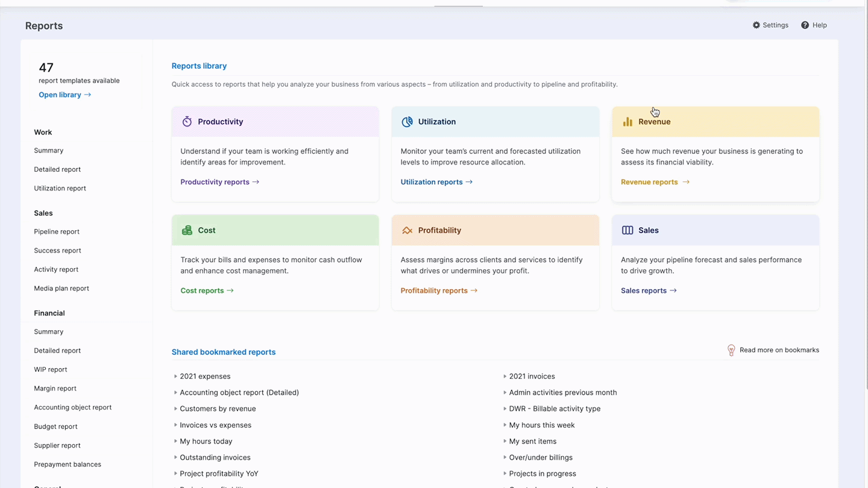Select Supplier report in sidebar
This screenshot has width=868, height=488.
(57, 445)
